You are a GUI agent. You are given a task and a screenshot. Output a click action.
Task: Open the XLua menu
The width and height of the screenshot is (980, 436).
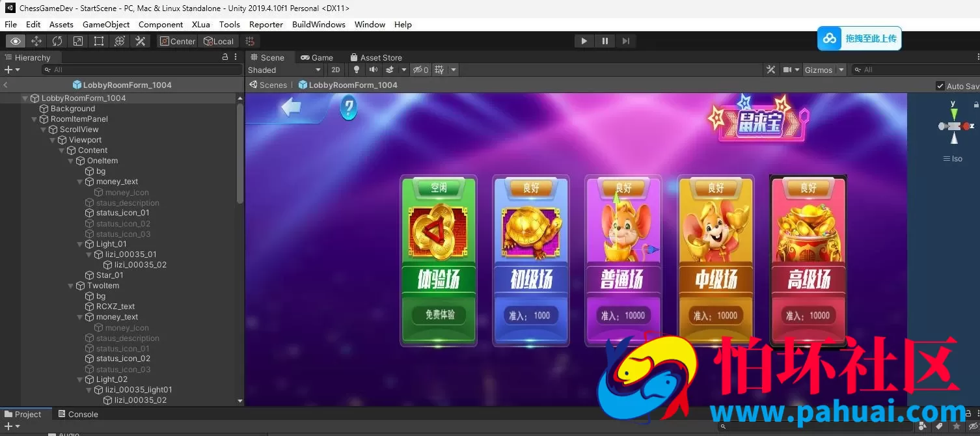click(x=200, y=24)
